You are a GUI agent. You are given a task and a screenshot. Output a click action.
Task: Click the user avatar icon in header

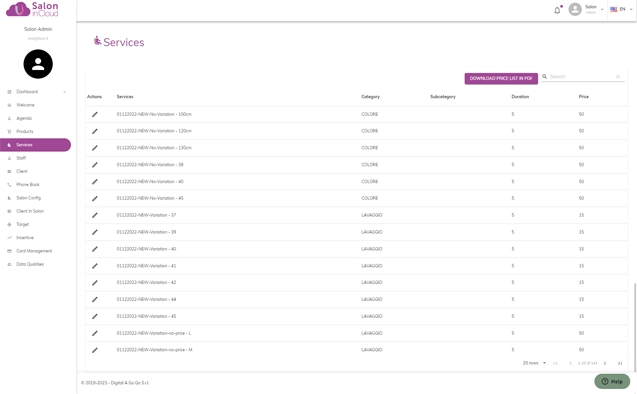575,9
